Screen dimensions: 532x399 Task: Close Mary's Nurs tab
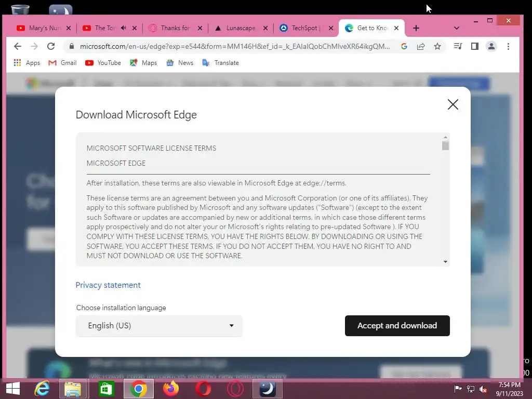(69, 28)
